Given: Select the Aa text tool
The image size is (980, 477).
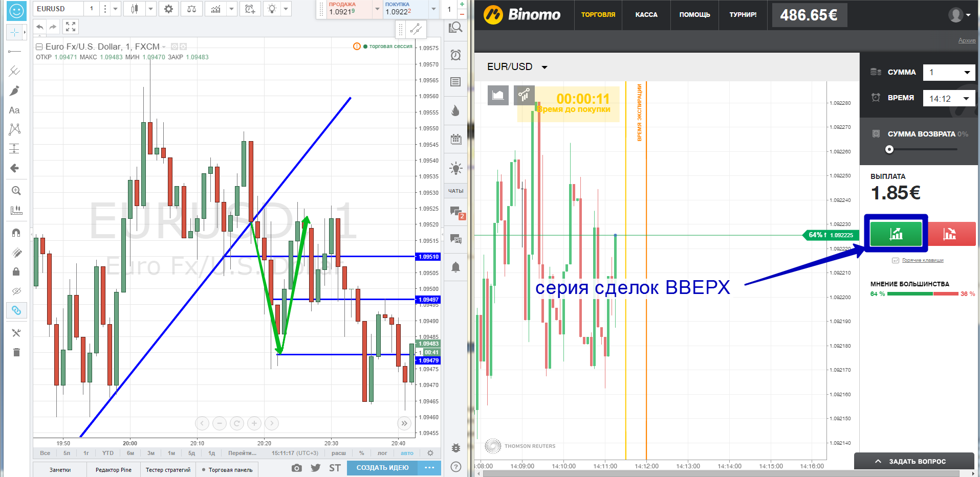Looking at the screenshot, I should [14, 110].
